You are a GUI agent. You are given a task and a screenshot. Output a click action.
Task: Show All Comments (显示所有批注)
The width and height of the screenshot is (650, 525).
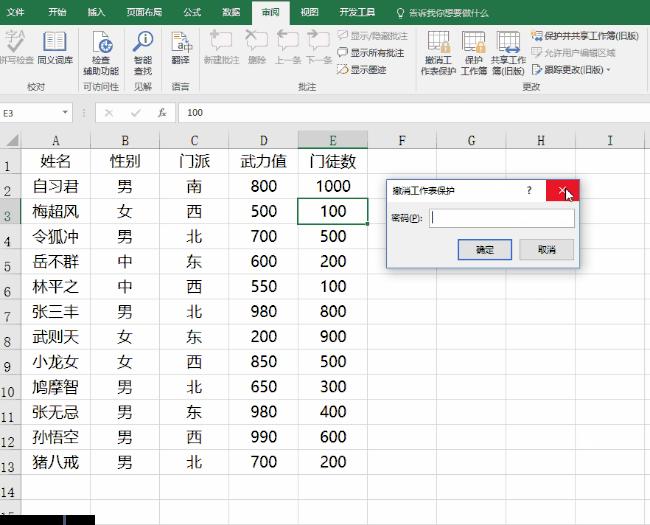pyautogui.click(x=371, y=53)
